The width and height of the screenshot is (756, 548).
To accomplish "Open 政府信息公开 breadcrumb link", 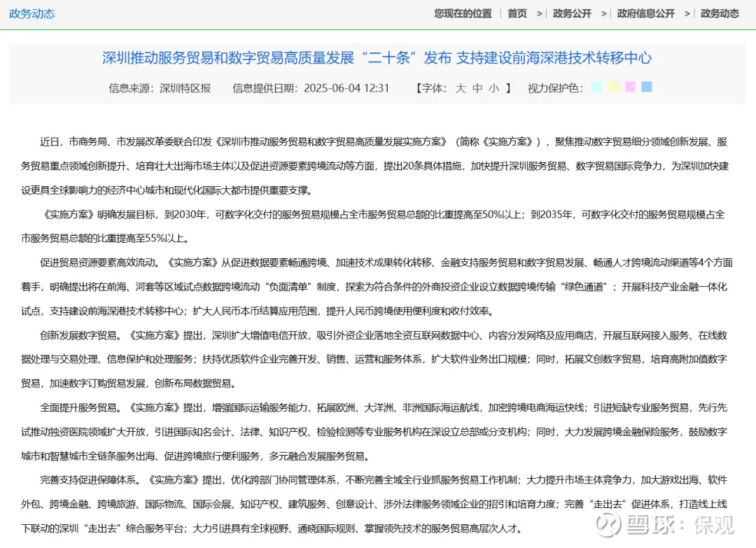I will pos(645,13).
